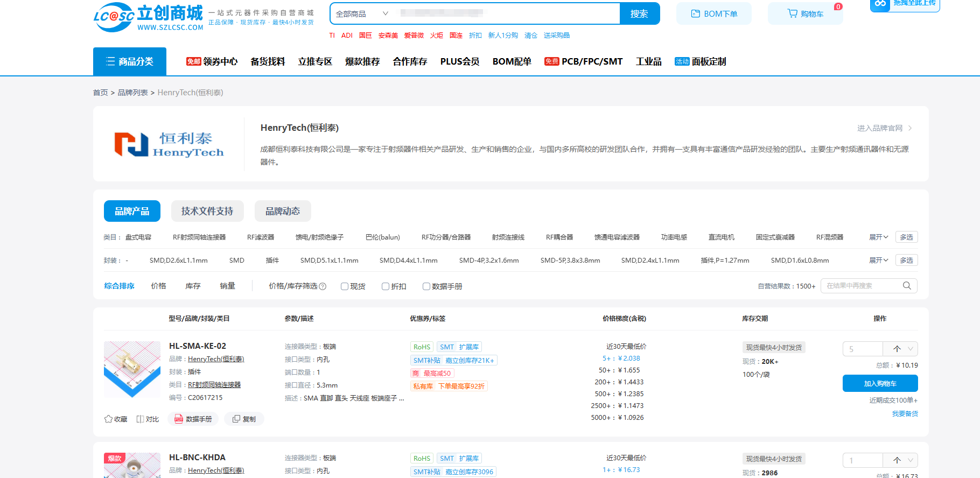Sort results by price (价格)
This screenshot has height=478, width=980.
tap(158, 286)
